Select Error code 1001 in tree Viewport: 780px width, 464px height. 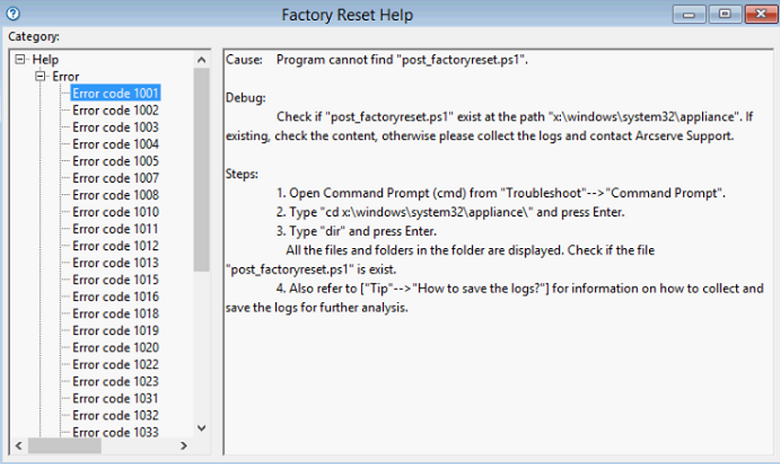coord(115,93)
